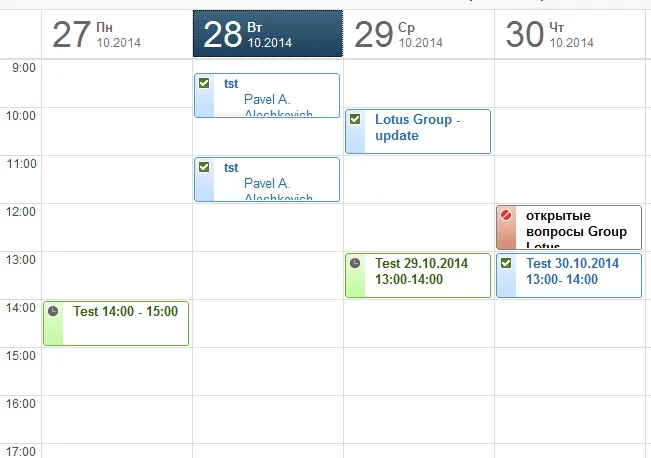
Task: Open the "Test 14:00 - 15:00" event title
Action: point(125,311)
